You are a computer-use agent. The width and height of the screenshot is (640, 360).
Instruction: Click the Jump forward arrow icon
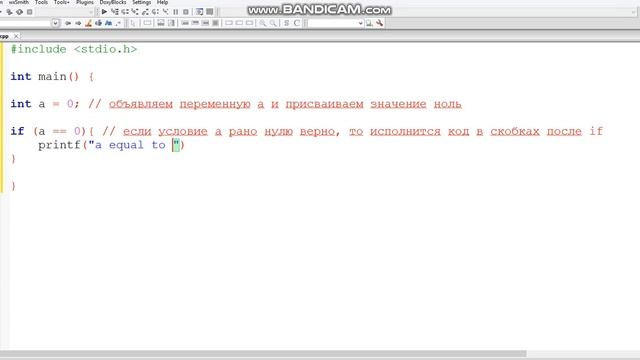(x=78, y=23)
